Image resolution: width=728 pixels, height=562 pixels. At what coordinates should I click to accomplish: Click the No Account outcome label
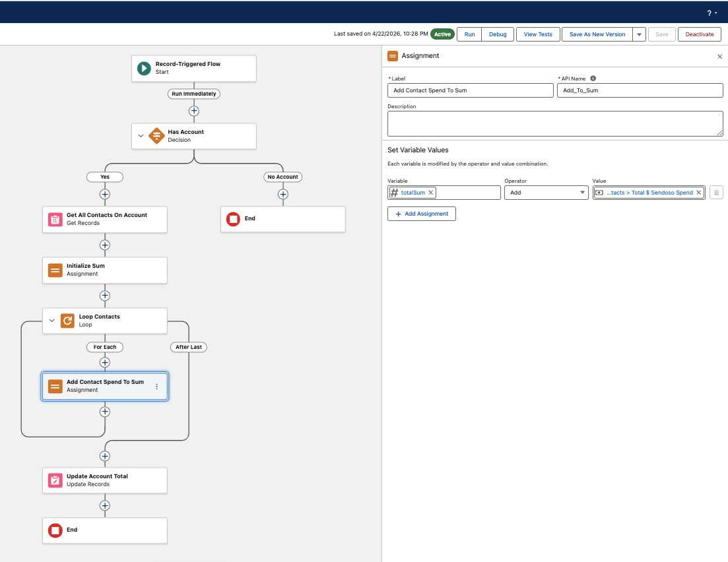[x=282, y=177]
